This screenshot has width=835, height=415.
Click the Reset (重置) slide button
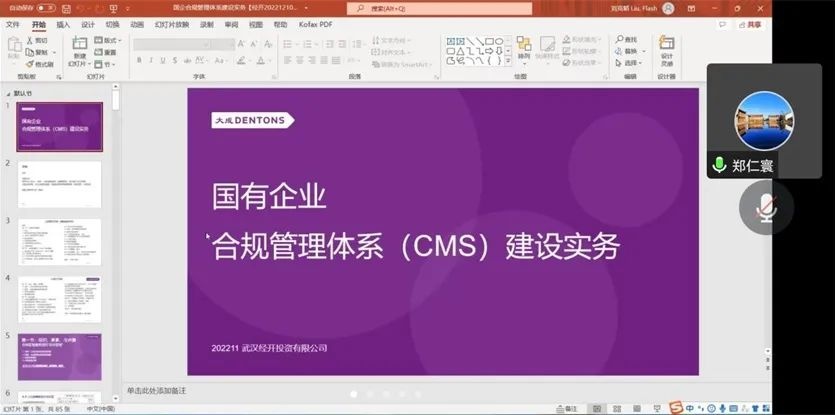tap(105, 52)
